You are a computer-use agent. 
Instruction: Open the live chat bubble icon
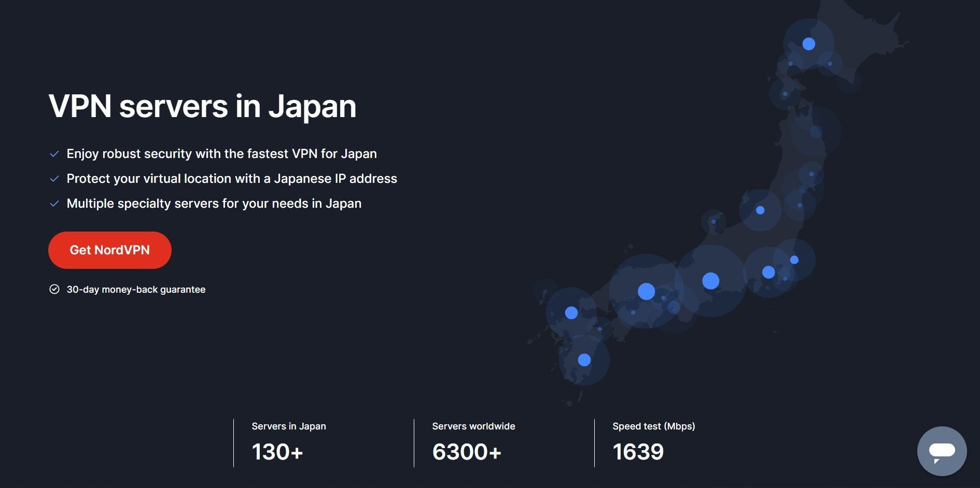coord(942,451)
